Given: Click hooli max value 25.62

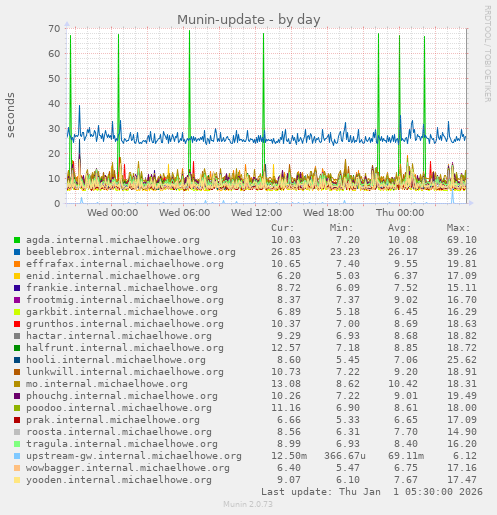Looking at the screenshot, I should [462, 360].
